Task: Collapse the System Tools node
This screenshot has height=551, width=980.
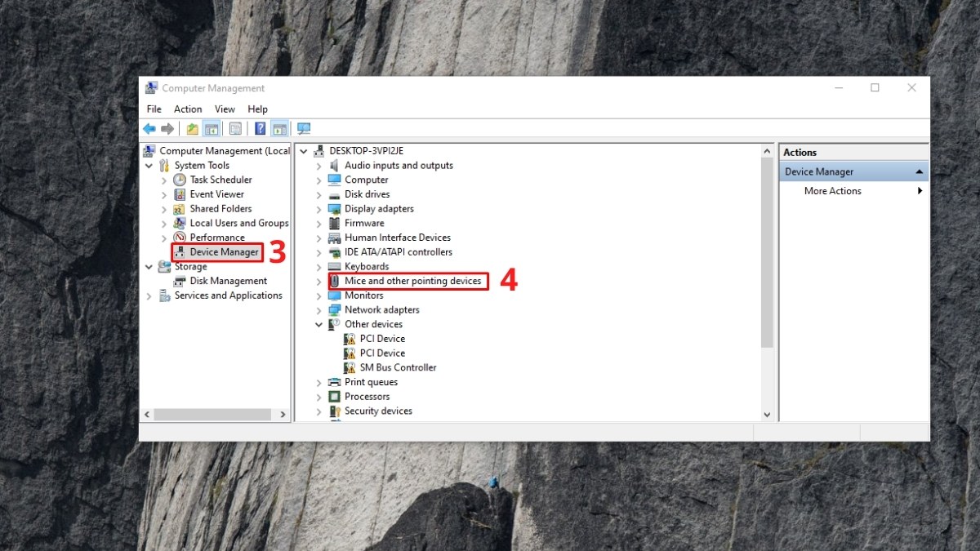Action: pyautogui.click(x=149, y=166)
